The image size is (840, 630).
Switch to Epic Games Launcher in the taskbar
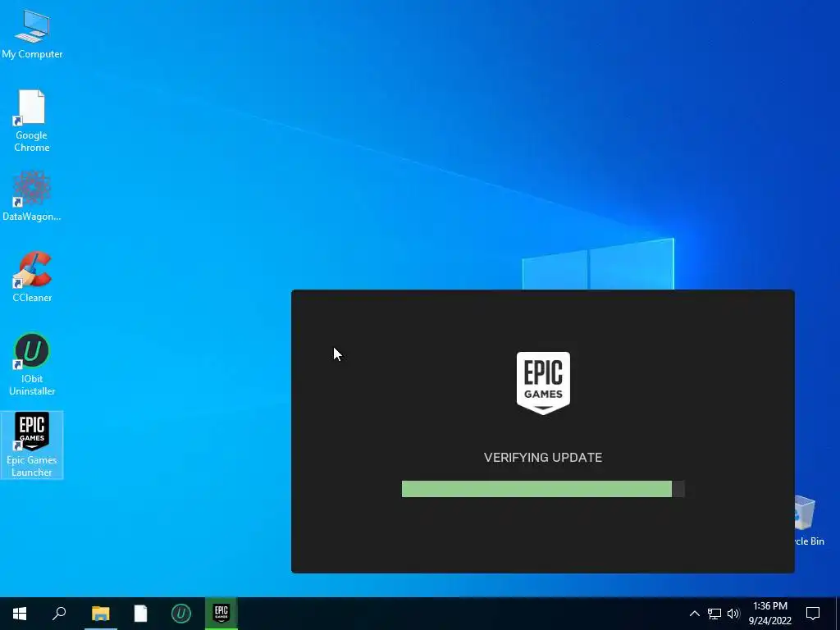(x=221, y=614)
